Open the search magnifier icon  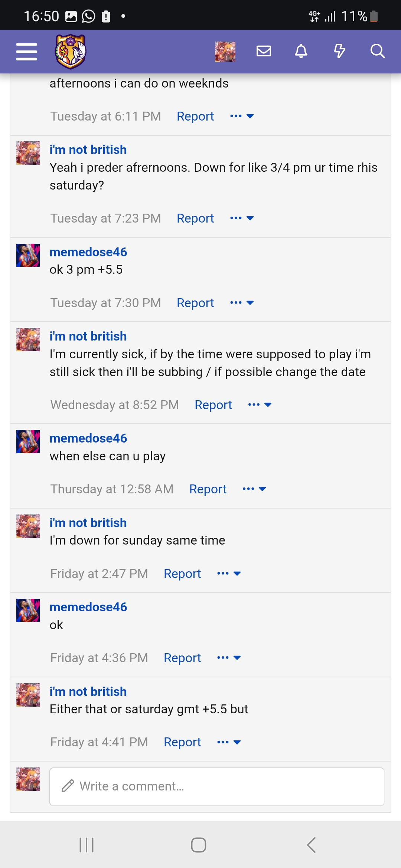click(x=377, y=51)
